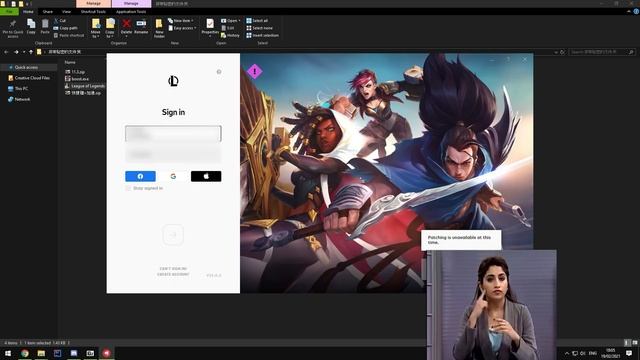Screen dimensions: 640x360
Task: Switch to the Home ribbon tab
Action: pyautogui.click(x=28, y=11)
